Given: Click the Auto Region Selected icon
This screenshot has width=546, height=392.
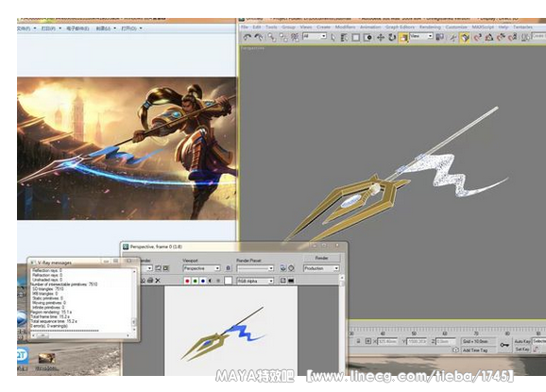Looking at the screenshot, I should pos(166,268).
